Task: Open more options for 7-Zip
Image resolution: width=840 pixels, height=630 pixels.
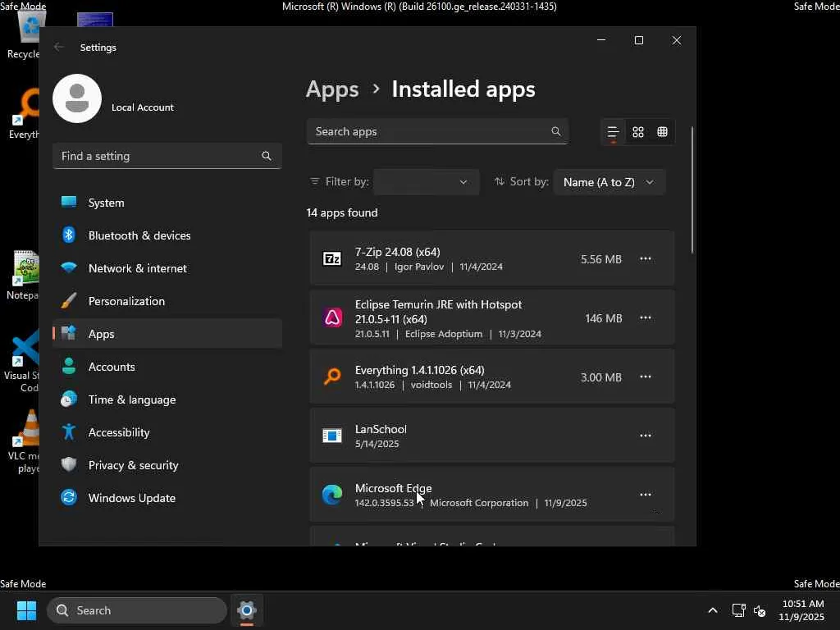Action: (646, 258)
